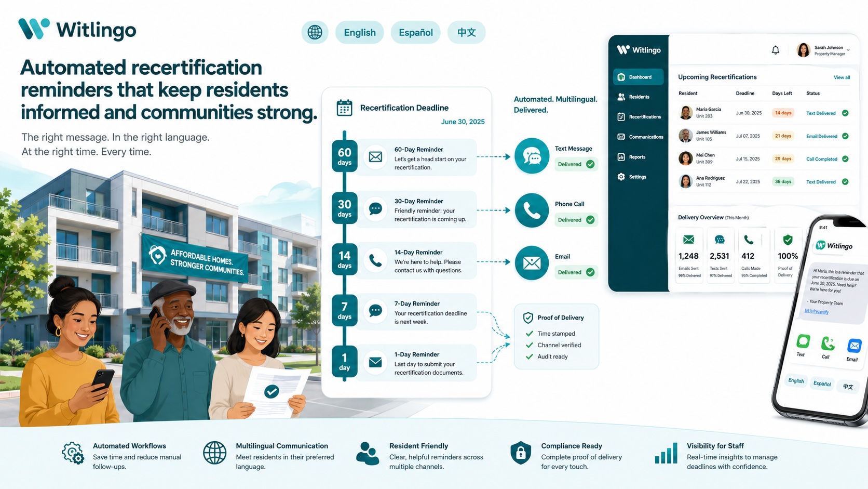Click the green check icon in Maria Garcia's row
The image size is (868, 489).
(x=845, y=113)
